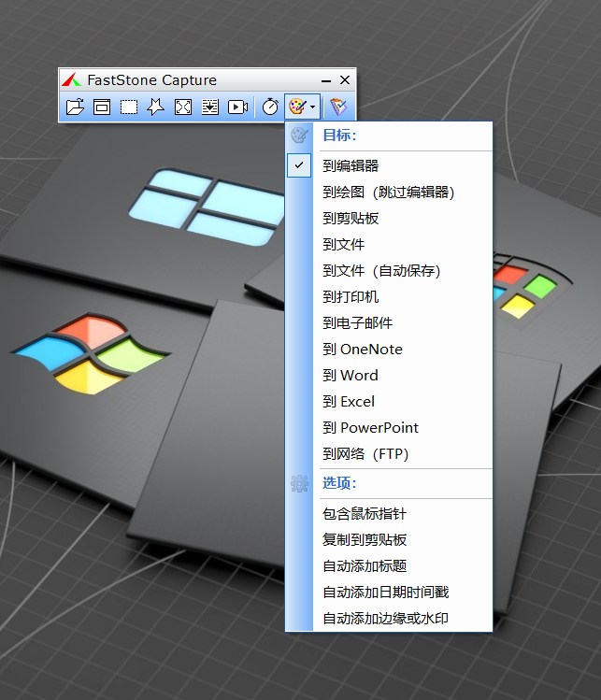Choose 到编辑器 as destination
Screen dimensions: 601x700
point(389,166)
